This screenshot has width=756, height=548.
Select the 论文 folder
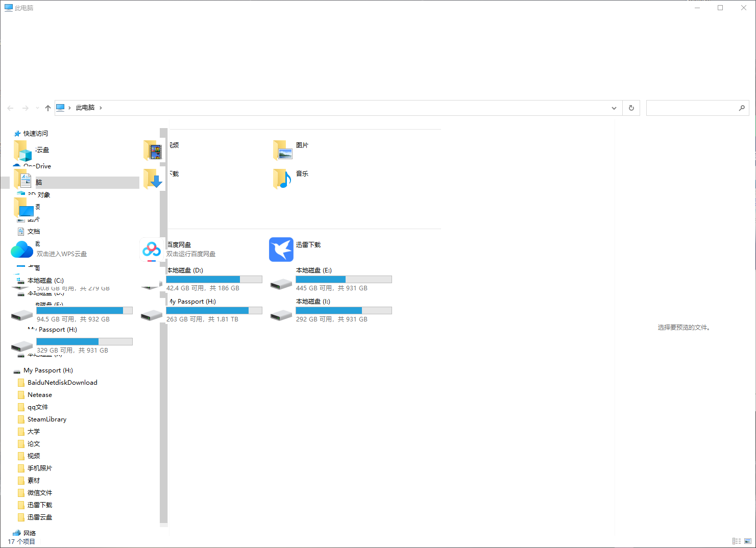point(34,444)
